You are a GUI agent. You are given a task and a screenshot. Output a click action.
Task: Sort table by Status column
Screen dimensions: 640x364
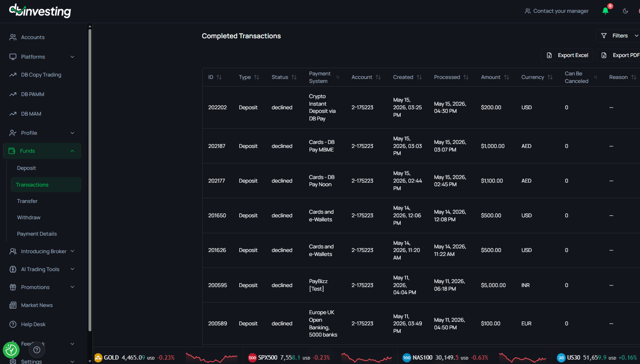(294, 77)
